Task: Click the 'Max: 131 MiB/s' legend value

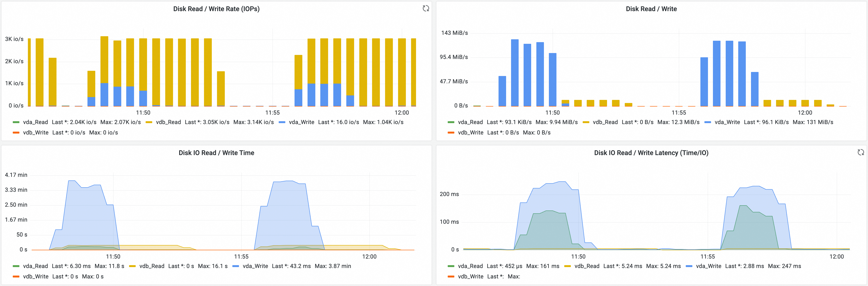Action: click(813, 122)
